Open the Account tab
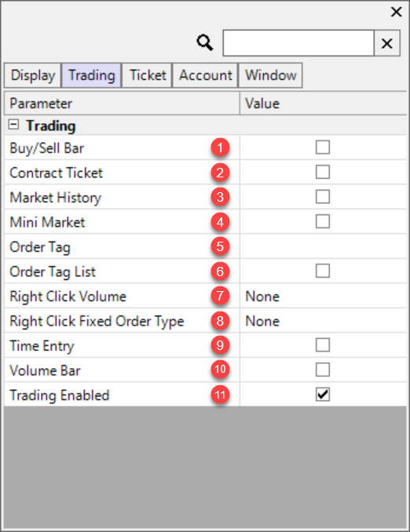The width and height of the screenshot is (410, 532). point(206,75)
